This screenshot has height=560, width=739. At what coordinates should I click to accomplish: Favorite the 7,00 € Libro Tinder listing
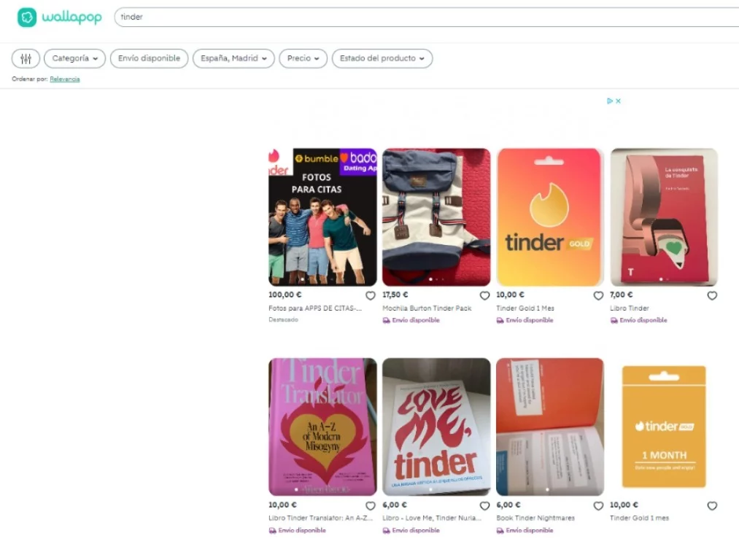712,295
